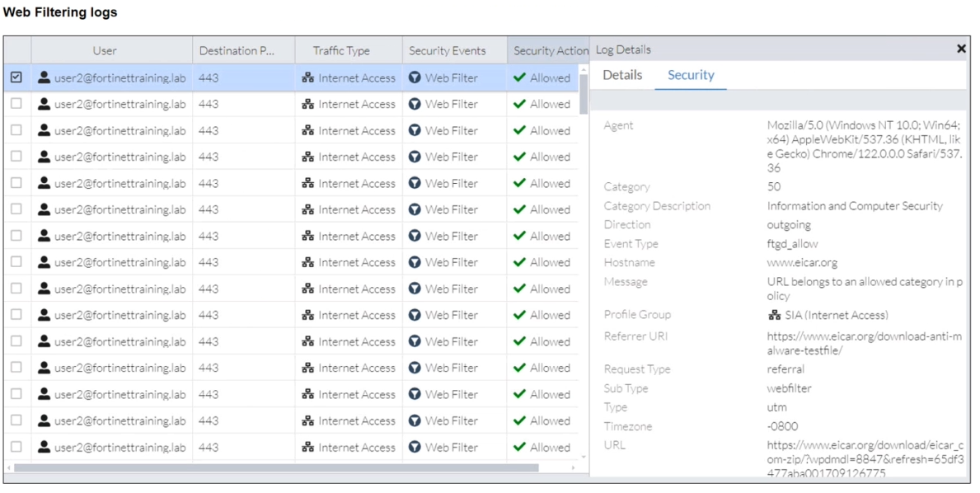Click the user icon in the first log row
Viewport: 980px width, 493px height.
44,77
